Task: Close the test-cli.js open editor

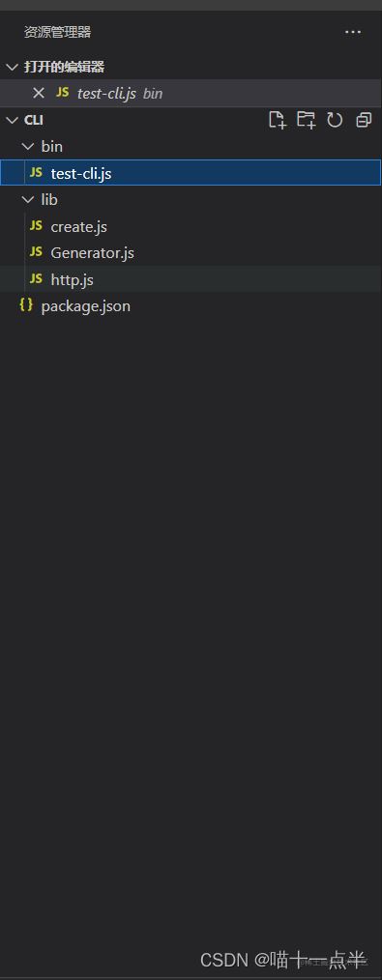Action: click(39, 93)
